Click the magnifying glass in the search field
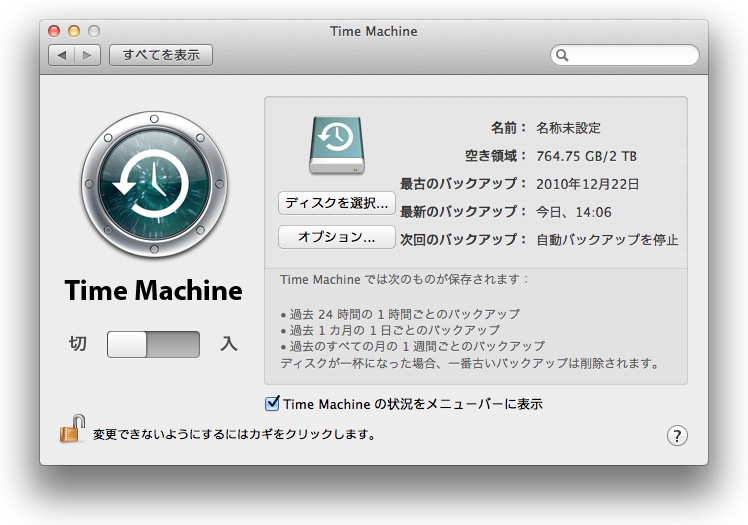This screenshot has height=525, width=748. [x=562, y=56]
